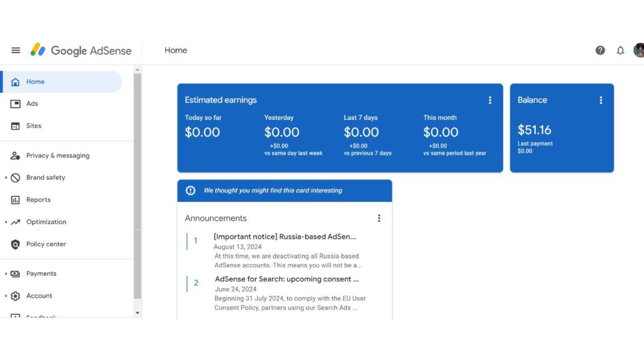
Task: Click the Account gear icon
Action: point(16,296)
